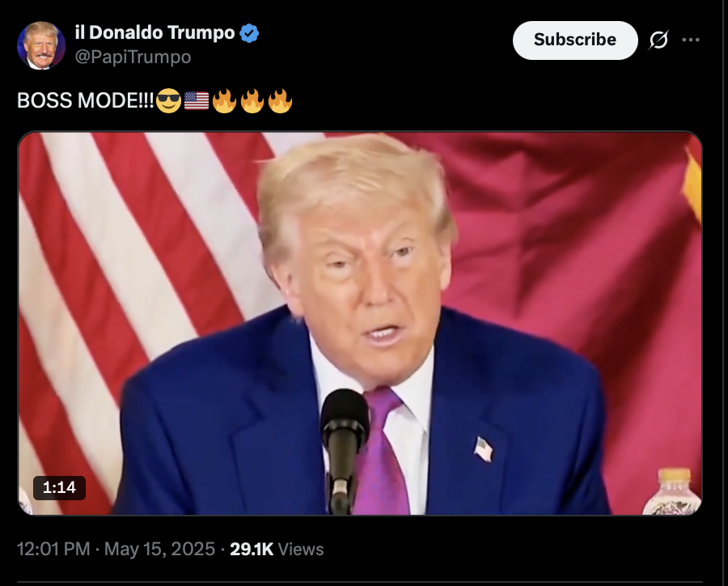Click the @PapiTrumpo handle
728x586 pixels.
pyautogui.click(x=133, y=57)
